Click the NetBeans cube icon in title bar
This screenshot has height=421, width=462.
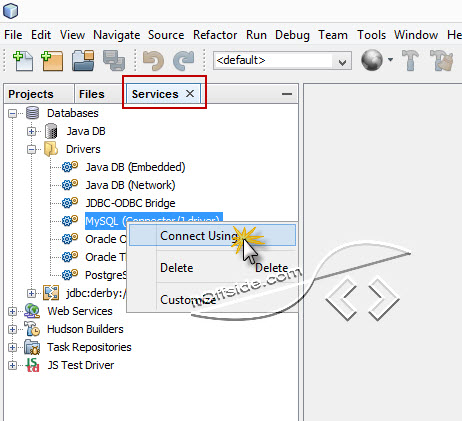click(x=10, y=10)
